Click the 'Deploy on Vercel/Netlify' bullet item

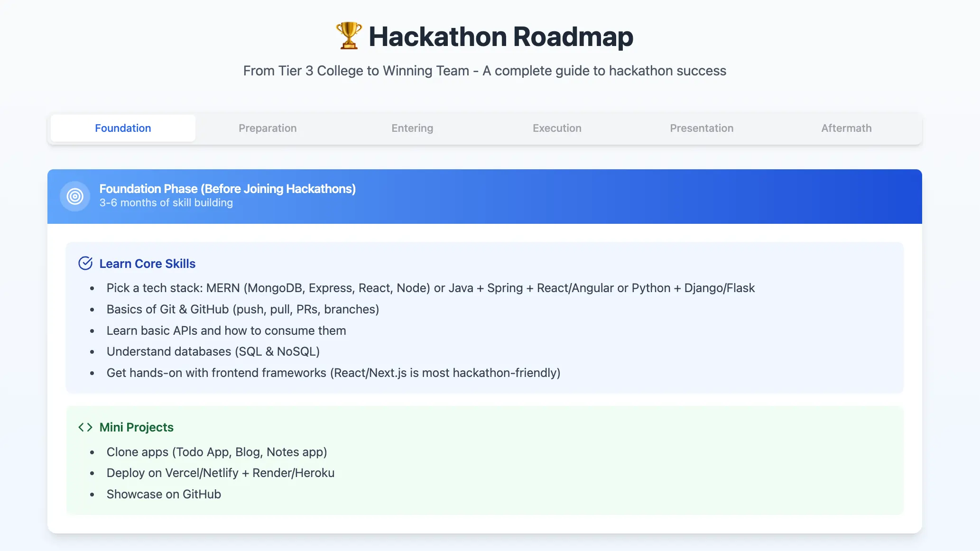220,473
